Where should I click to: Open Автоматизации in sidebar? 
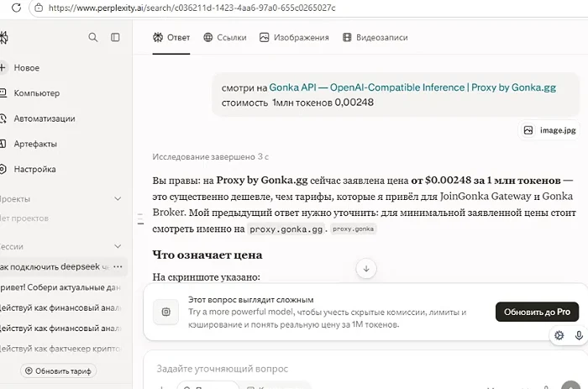point(45,118)
